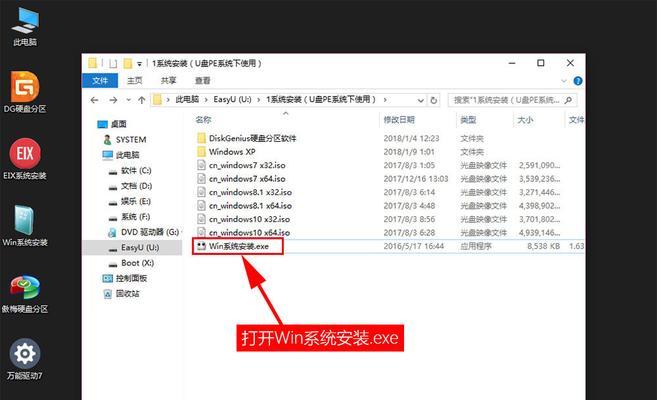The height and width of the screenshot is (400, 657).
Task: Launch DG硬盘分区 desktop shortcut
Action: pos(25,93)
